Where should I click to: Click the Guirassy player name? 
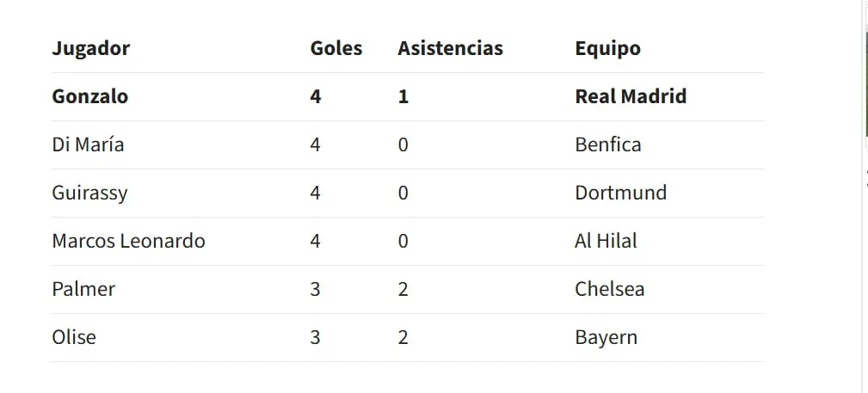click(89, 193)
